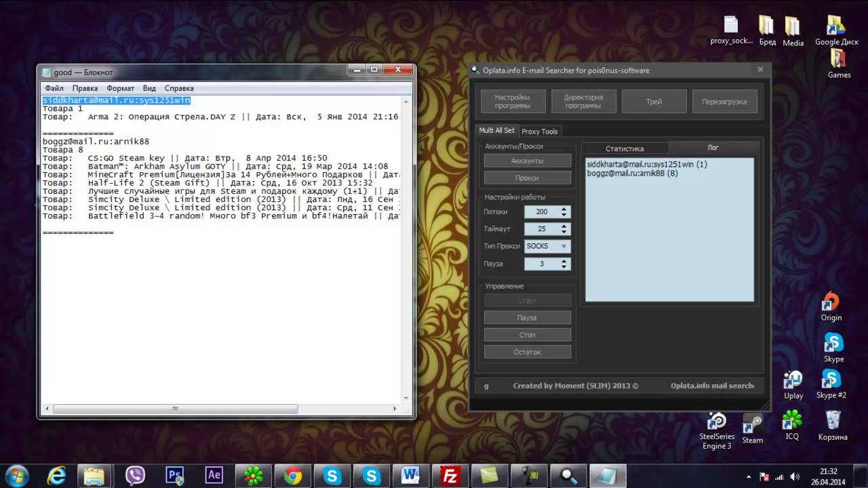Decrease the Потоки value with down arrow
Viewport: 868px width, 488px height.
(564, 215)
